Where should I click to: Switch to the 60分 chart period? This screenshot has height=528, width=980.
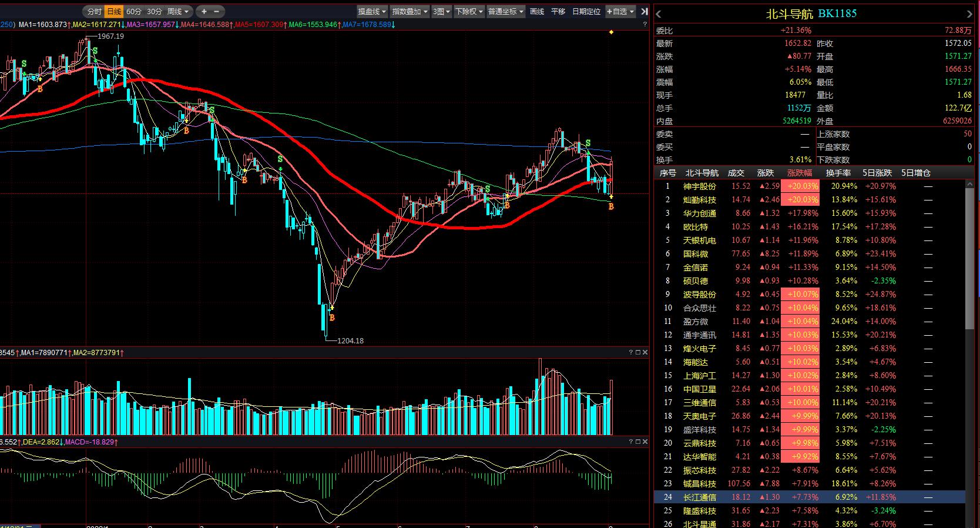click(x=134, y=11)
